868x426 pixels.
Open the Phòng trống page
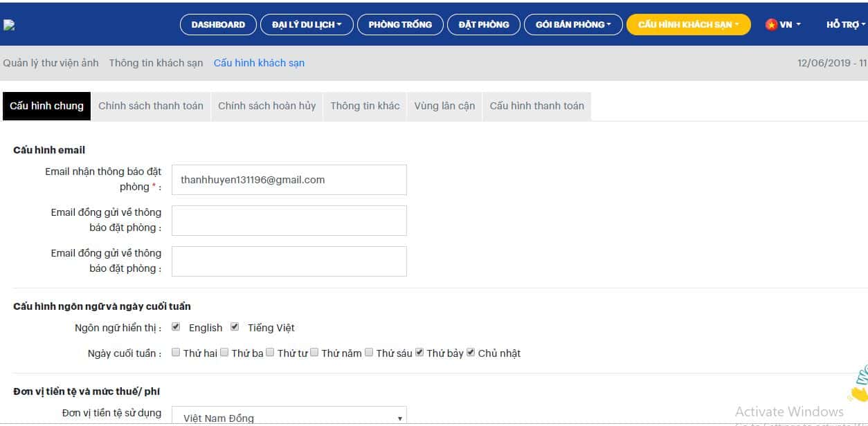tap(400, 25)
